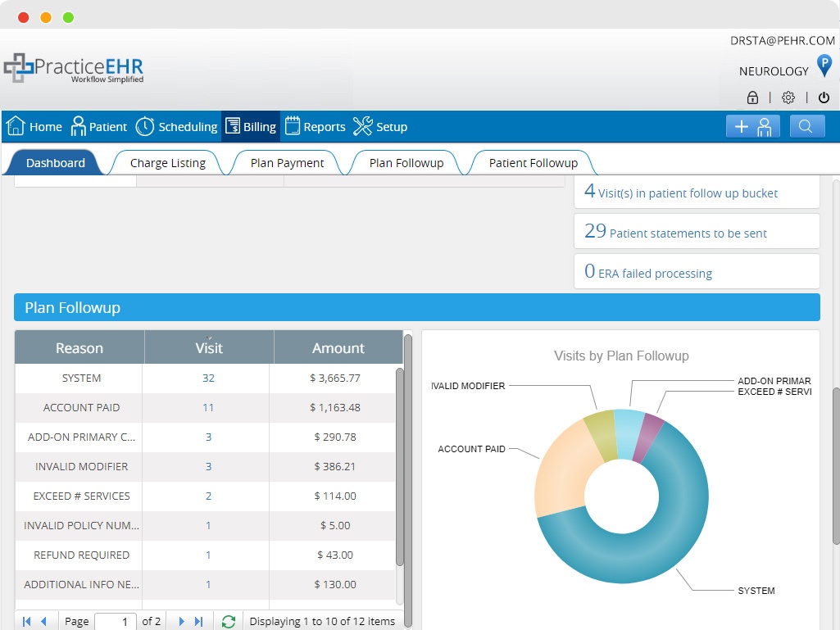
Task: Go to next page of table
Action: pyautogui.click(x=181, y=622)
